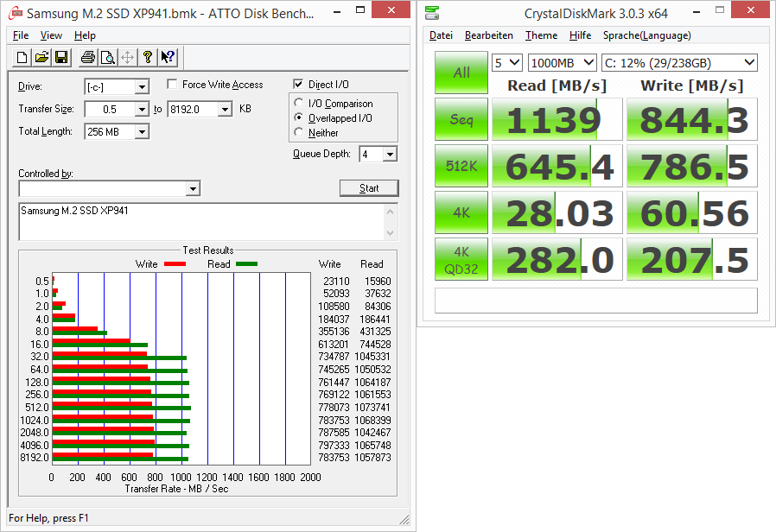This screenshot has height=532, width=776.
Task: Select the Overlapped I/O radio button
Action: click(298, 117)
